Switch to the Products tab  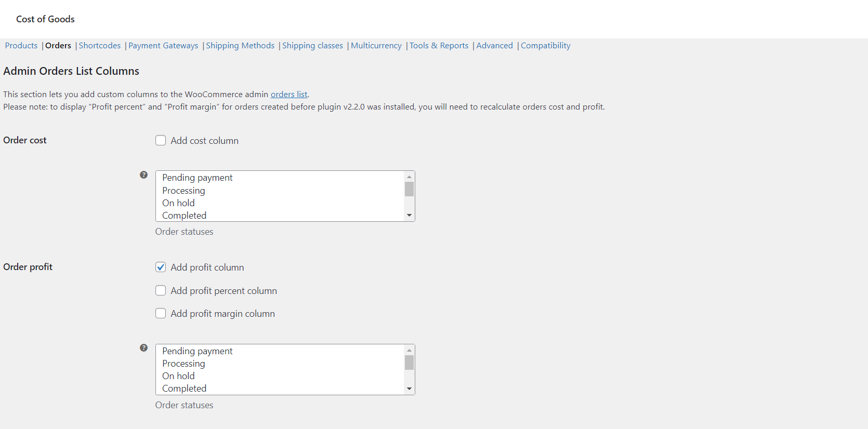pyautogui.click(x=21, y=45)
